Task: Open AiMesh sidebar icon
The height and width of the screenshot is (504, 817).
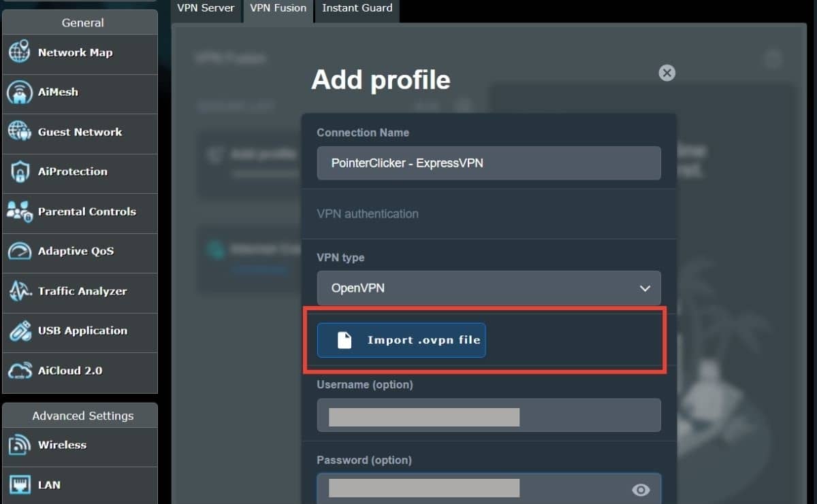Action: (19, 93)
